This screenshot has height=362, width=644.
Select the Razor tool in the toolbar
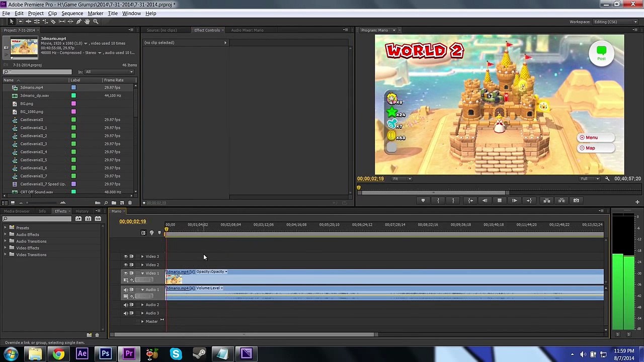(53, 22)
